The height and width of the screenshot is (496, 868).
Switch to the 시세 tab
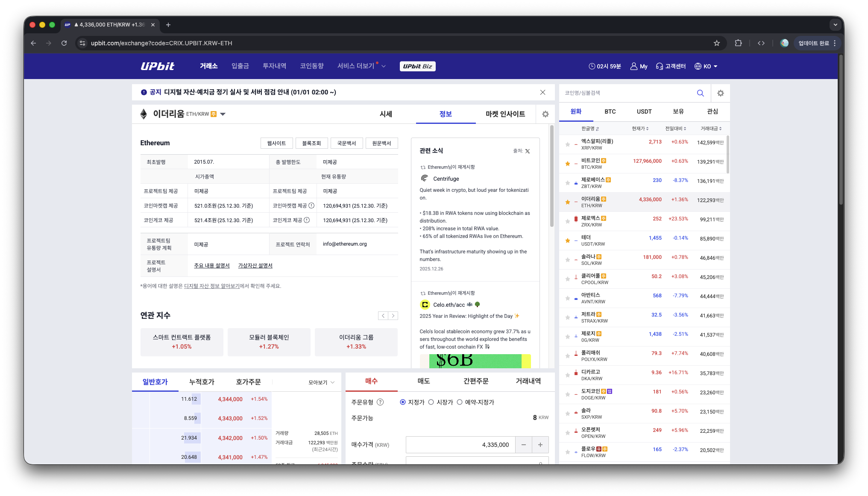[x=386, y=114]
